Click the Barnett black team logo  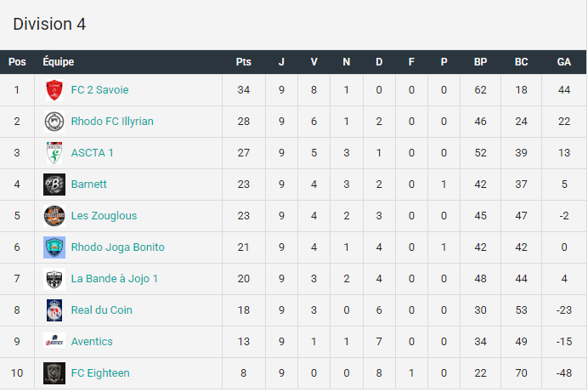point(54,185)
